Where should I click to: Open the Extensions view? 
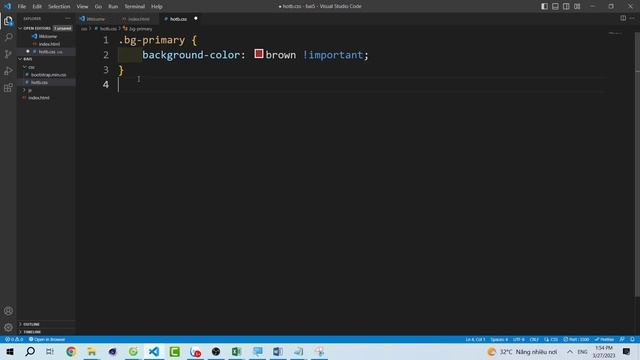8,88
